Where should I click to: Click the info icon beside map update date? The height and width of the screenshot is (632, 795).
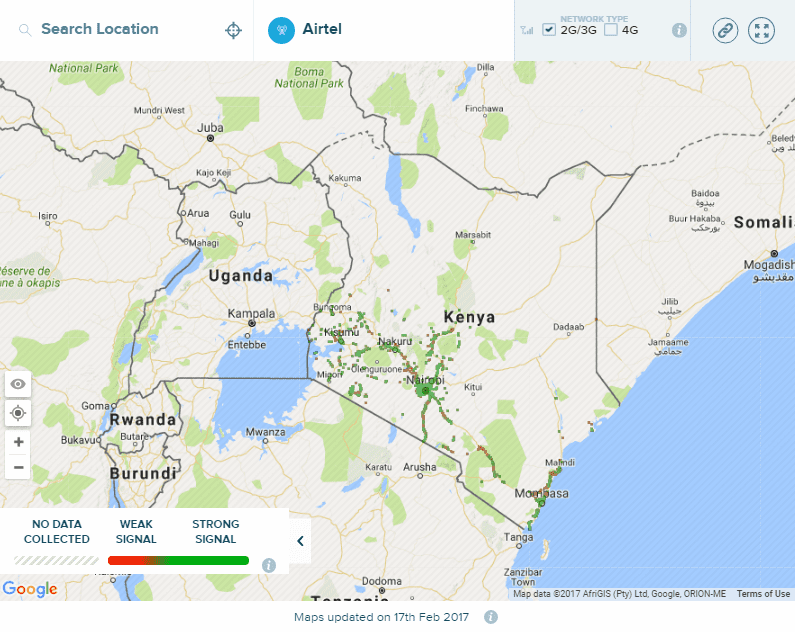point(491,617)
